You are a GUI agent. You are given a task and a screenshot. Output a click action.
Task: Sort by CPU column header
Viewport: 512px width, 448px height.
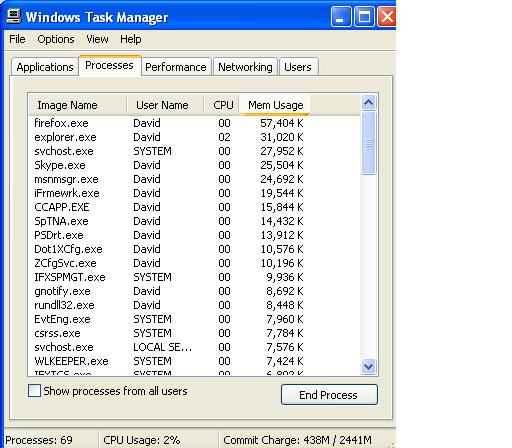pos(222,105)
